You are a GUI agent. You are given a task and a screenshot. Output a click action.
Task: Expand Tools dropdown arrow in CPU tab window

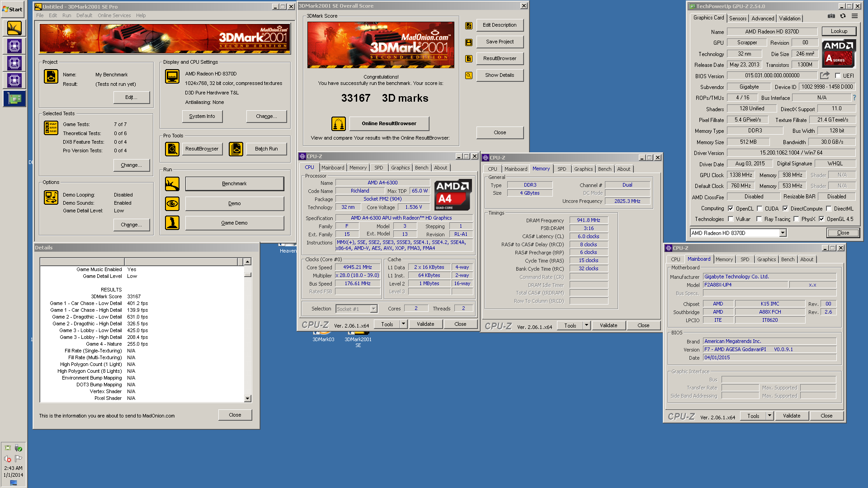tap(403, 324)
